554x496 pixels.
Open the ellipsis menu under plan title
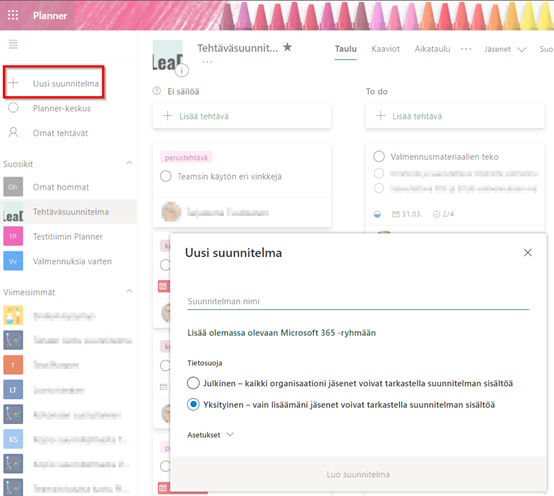(207, 62)
